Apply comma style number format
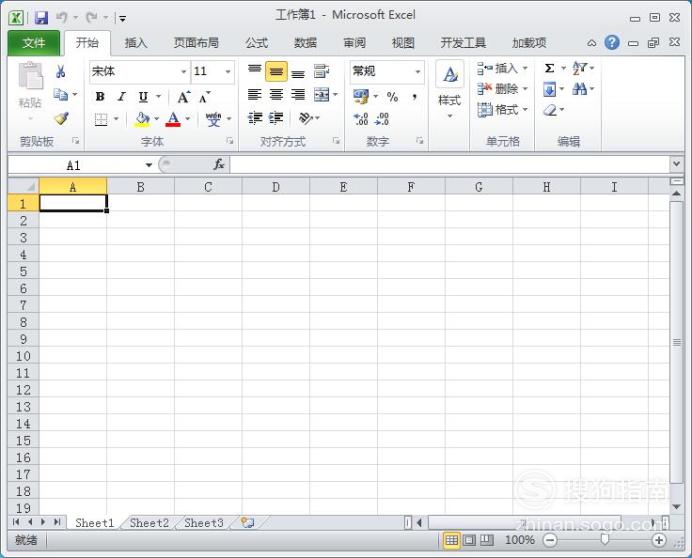692x558 pixels. (414, 97)
